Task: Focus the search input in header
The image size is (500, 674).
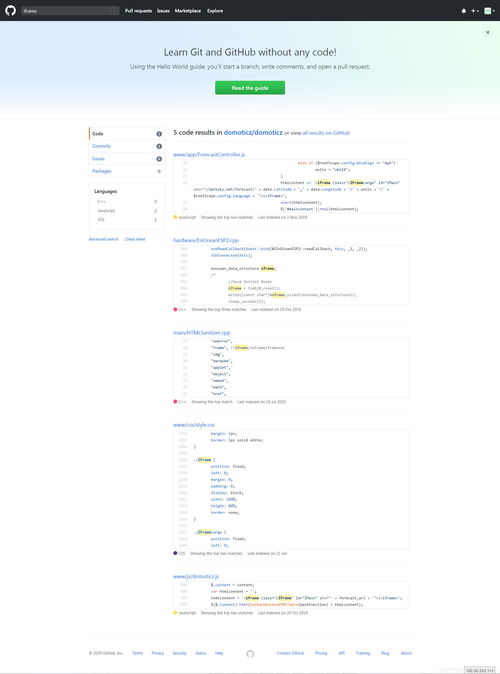Action: pos(71,11)
